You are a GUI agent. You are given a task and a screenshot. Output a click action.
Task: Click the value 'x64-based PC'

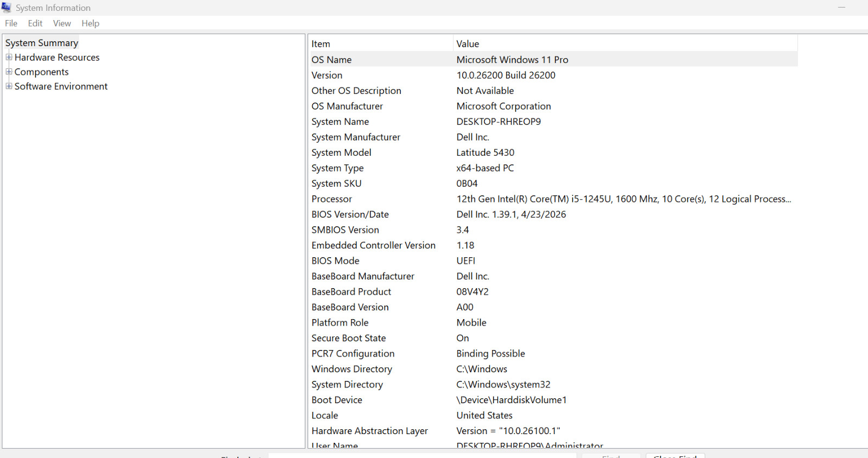[x=485, y=168]
